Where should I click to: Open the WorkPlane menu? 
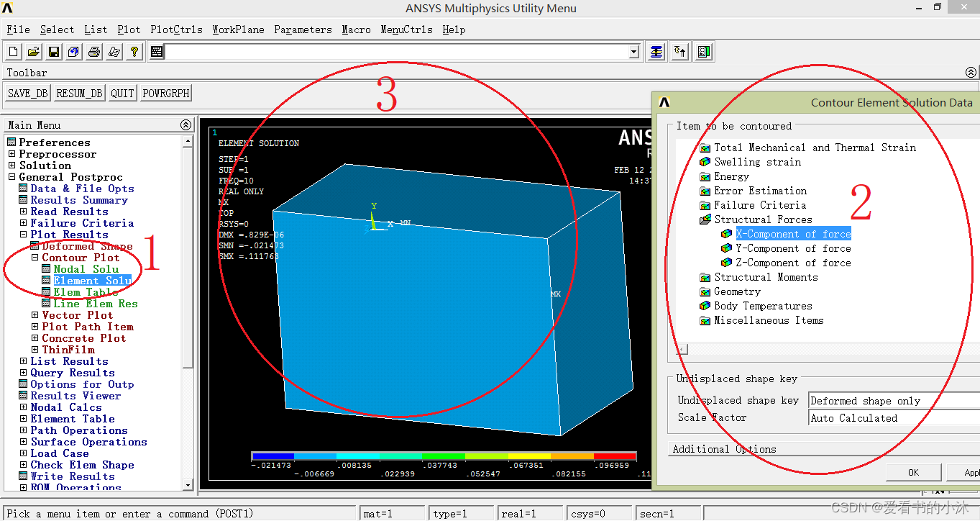coord(238,30)
